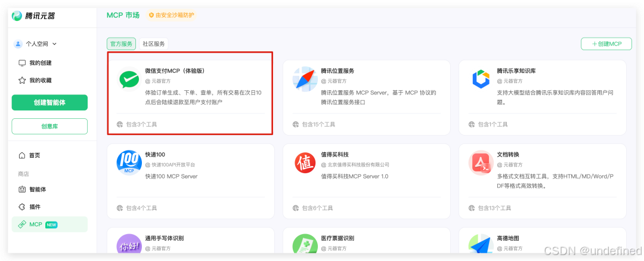Click the 高德地图 paper plane icon

481,244
